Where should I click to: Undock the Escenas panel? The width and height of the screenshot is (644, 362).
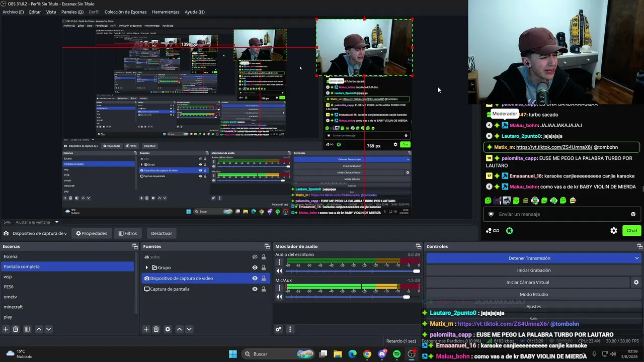135,246
